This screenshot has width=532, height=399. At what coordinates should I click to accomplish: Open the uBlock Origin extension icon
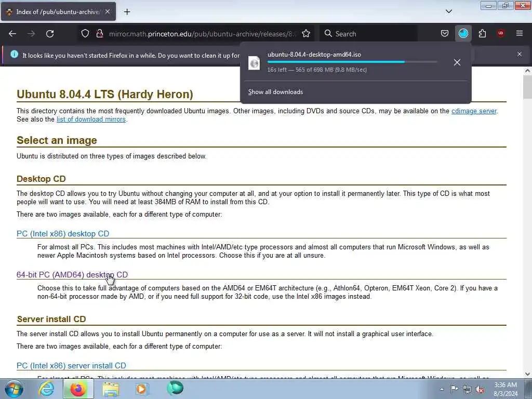[x=501, y=33]
